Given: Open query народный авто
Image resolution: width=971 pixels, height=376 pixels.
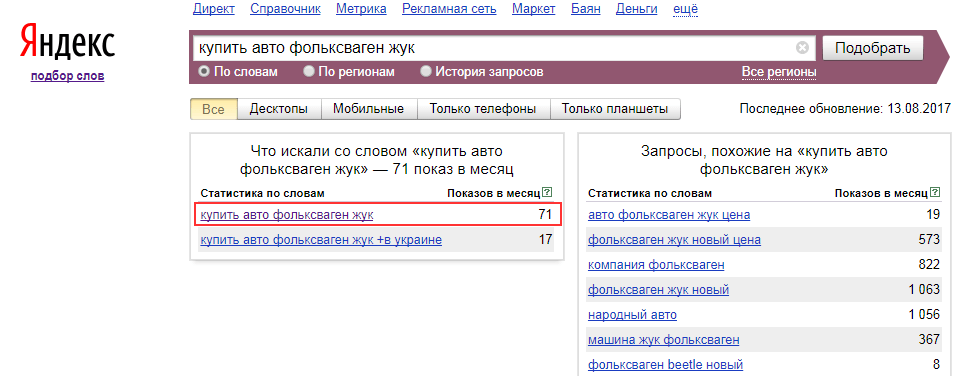Looking at the screenshot, I should 632,315.
